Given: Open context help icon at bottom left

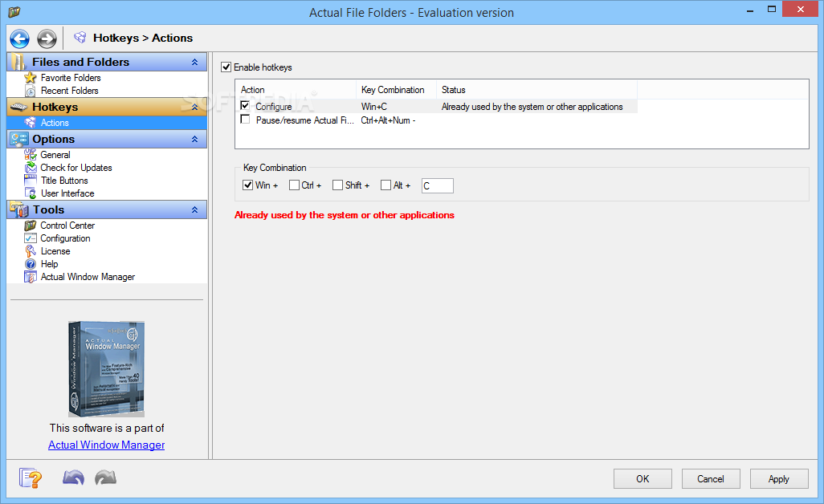Looking at the screenshot, I should tap(30, 478).
